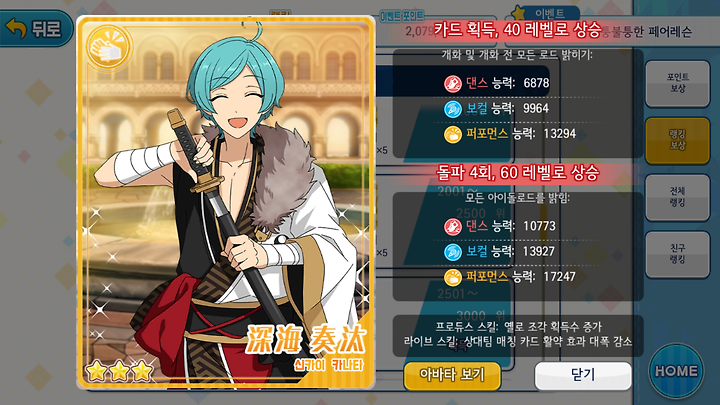The image size is (720, 405).
Task: Tap the 카드 획득, 40 레벨 banner
Action: [517, 30]
